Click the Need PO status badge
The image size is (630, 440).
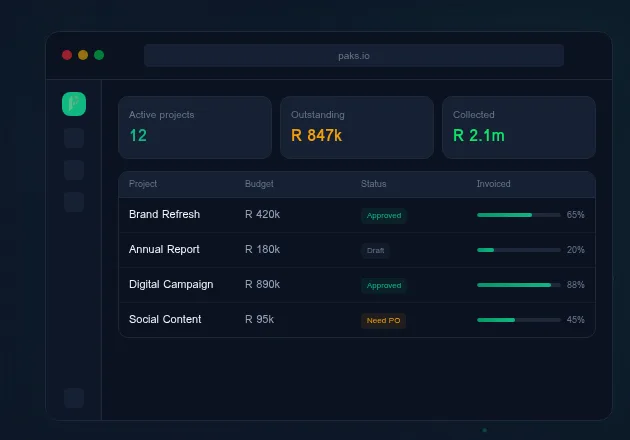click(383, 321)
